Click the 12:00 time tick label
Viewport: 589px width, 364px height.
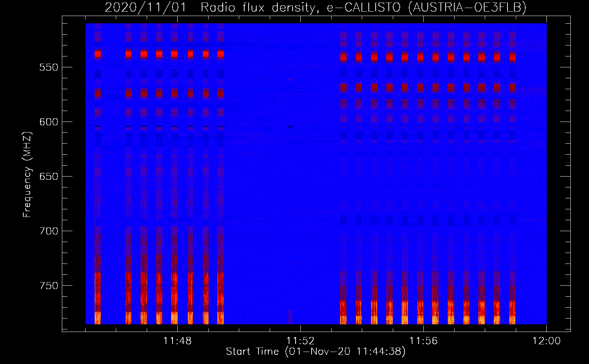click(x=546, y=341)
